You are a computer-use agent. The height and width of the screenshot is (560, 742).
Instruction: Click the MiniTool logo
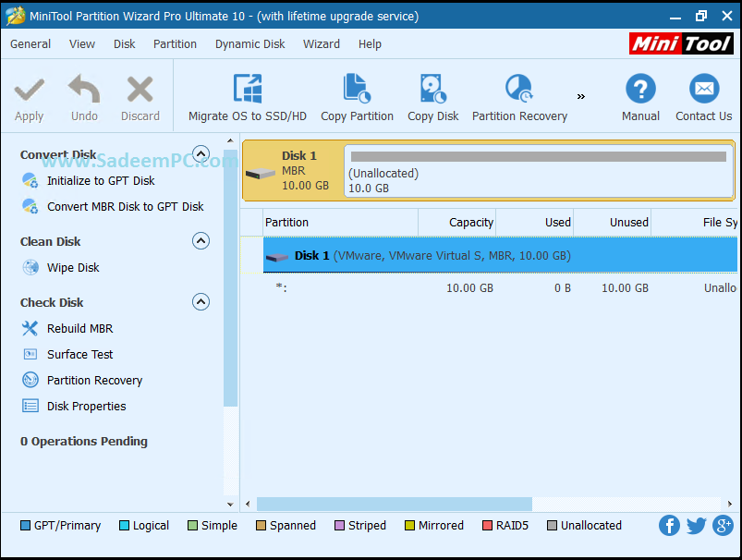pos(681,43)
